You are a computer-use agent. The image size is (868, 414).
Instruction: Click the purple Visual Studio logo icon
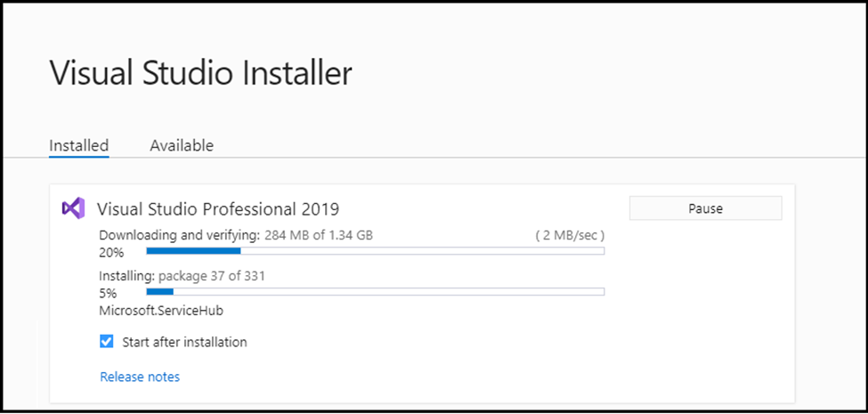pyautogui.click(x=73, y=208)
